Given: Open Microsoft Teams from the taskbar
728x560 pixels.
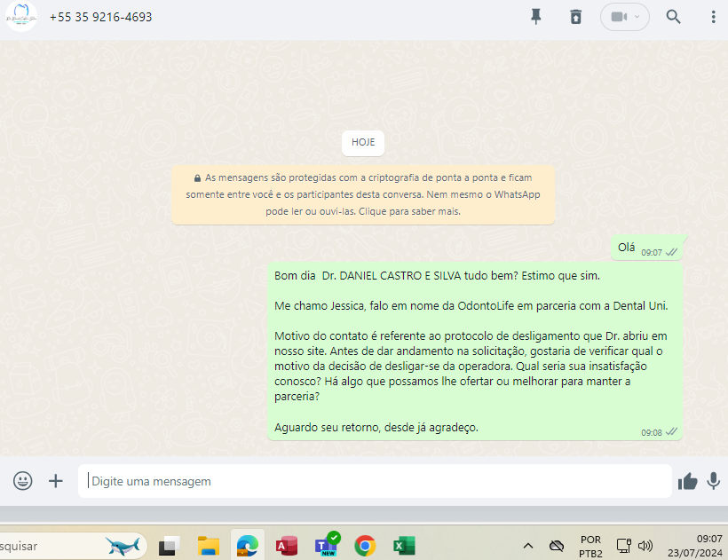Looking at the screenshot, I should pyautogui.click(x=327, y=545).
